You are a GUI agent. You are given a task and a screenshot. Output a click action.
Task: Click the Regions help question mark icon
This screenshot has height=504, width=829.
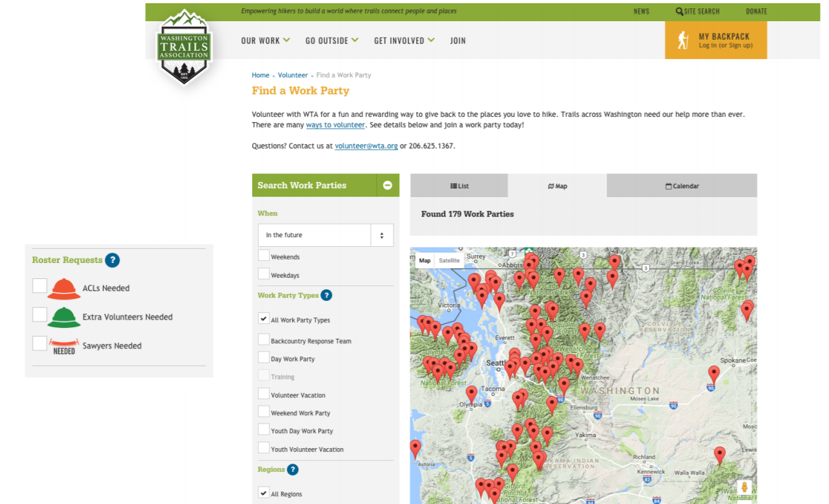pyautogui.click(x=293, y=470)
